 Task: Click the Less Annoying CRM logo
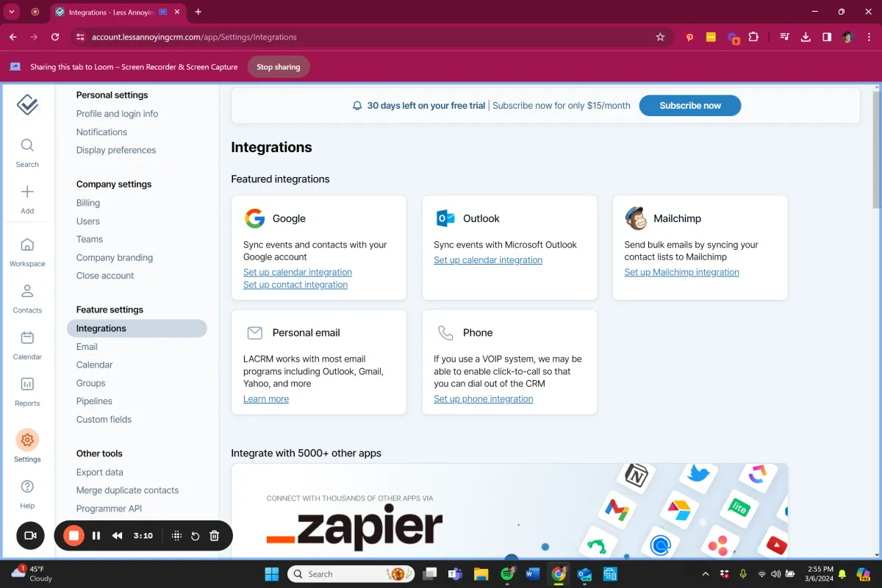click(x=27, y=105)
